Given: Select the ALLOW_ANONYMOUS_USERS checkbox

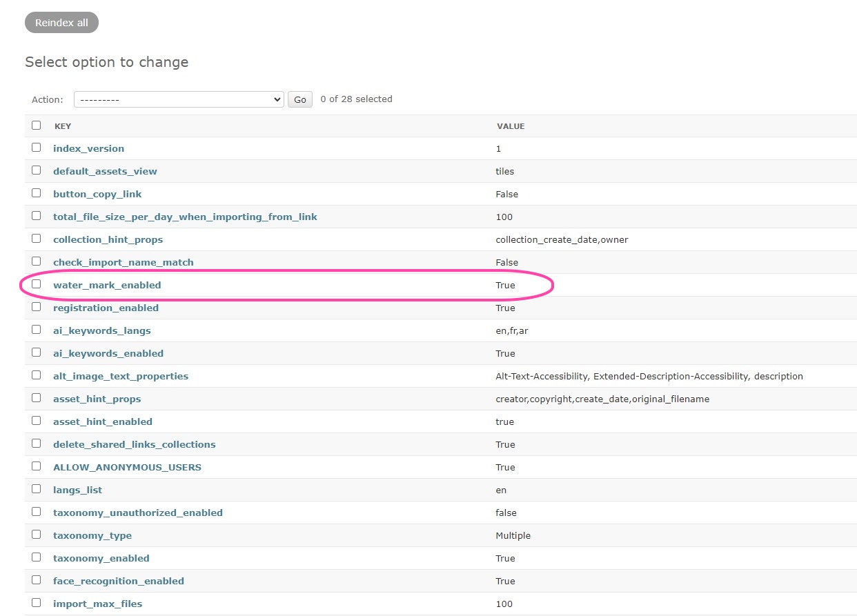Looking at the screenshot, I should [36, 466].
